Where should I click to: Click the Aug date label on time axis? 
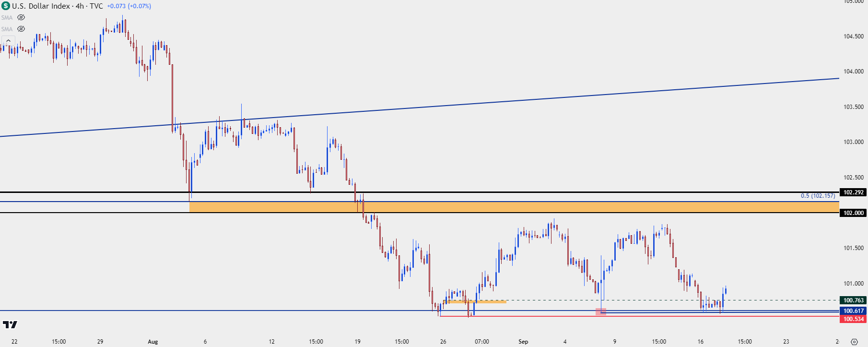point(152,342)
